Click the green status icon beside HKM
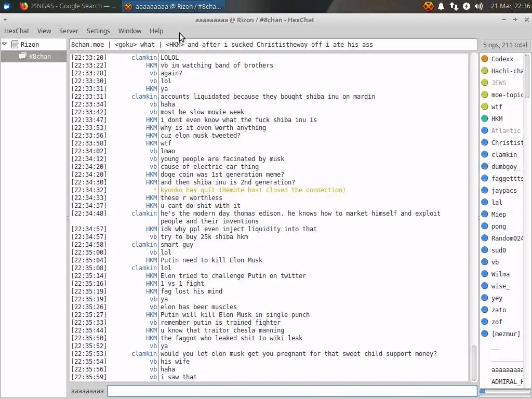The height and width of the screenshot is (399, 532). (485, 118)
